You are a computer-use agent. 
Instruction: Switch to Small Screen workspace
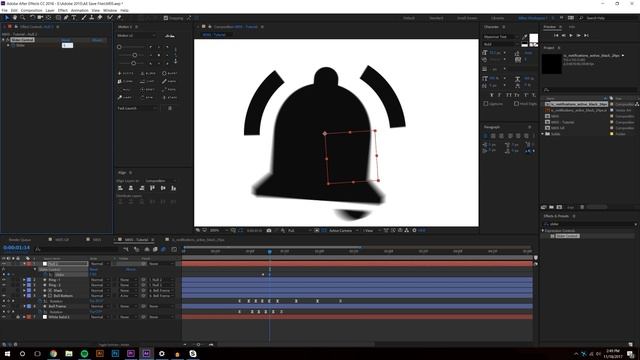click(467, 18)
